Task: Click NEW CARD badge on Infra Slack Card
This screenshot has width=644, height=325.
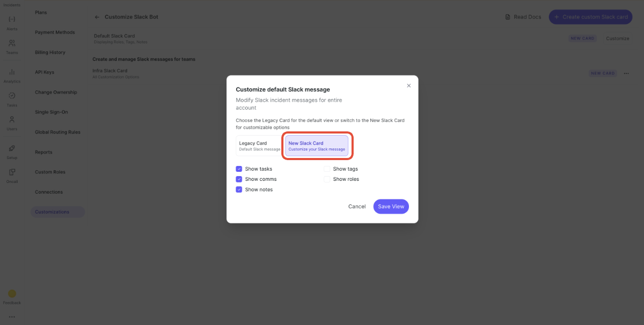Action: 603,73
